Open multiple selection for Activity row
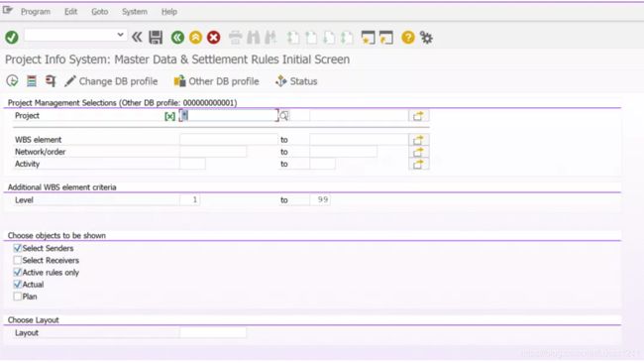644x363 pixels. pyautogui.click(x=418, y=164)
